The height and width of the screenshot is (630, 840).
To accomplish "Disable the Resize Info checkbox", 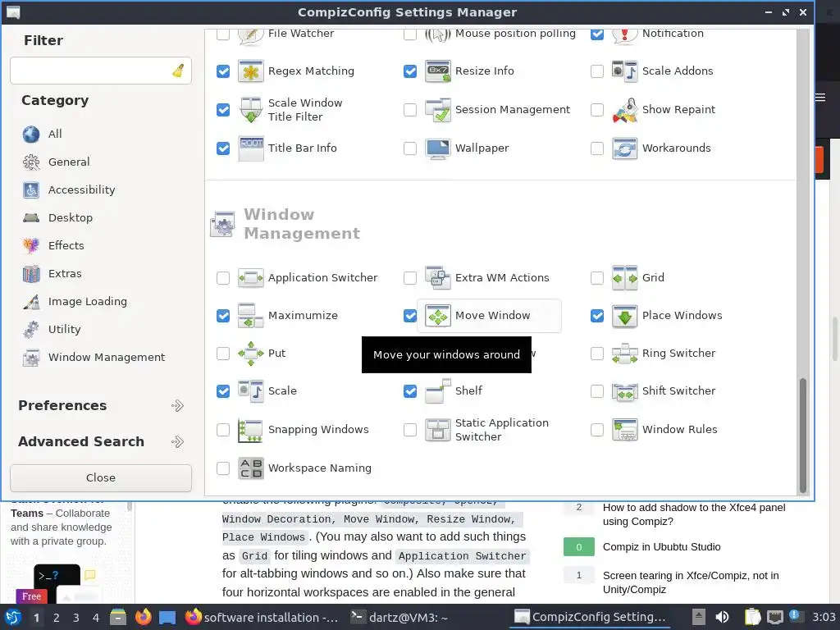I will [410, 71].
